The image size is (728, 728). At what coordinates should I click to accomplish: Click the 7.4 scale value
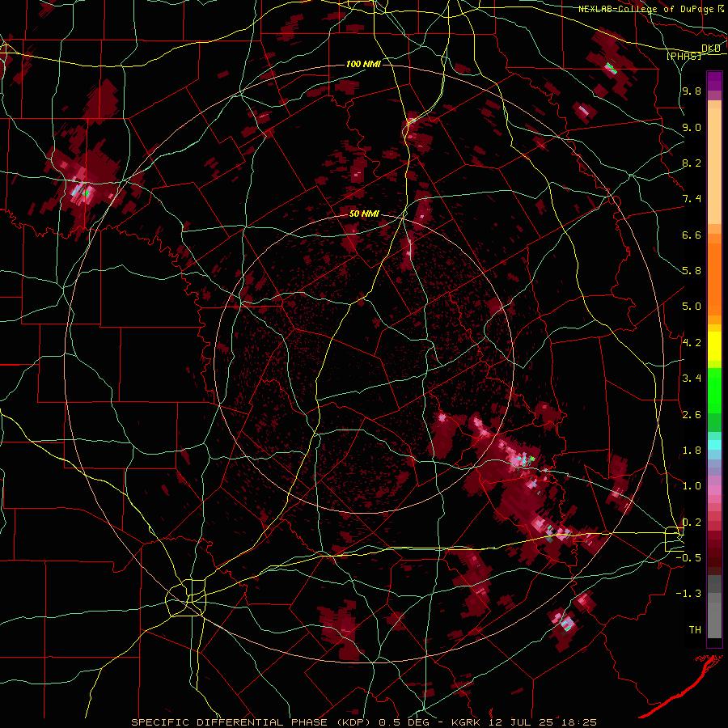[x=692, y=199]
